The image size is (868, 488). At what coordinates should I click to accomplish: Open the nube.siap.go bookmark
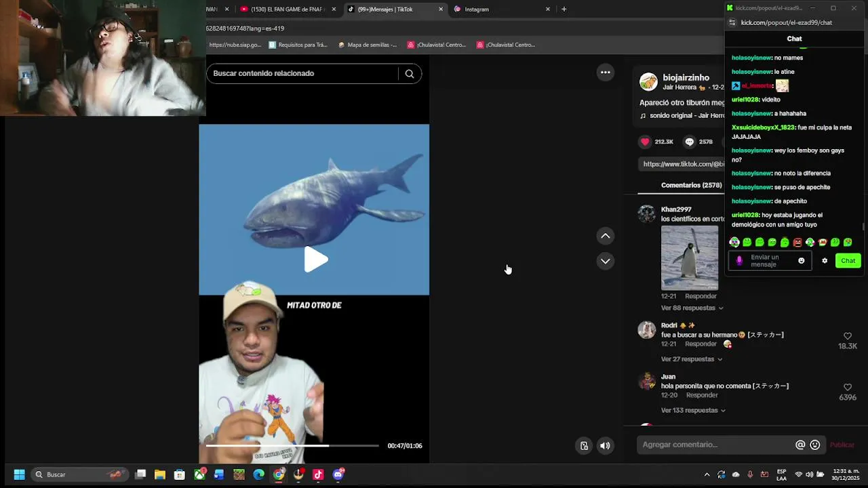tap(235, 45)
